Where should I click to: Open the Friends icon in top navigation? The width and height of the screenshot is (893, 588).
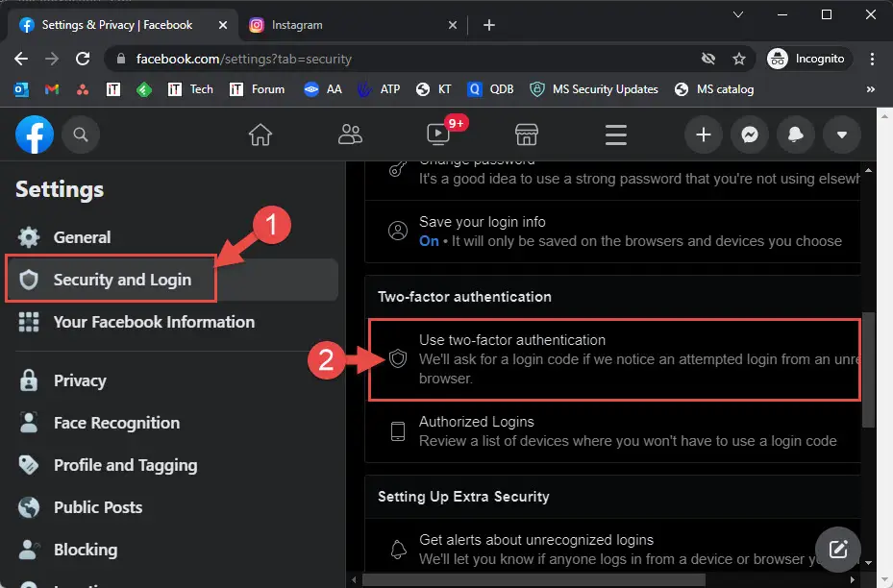350,135
